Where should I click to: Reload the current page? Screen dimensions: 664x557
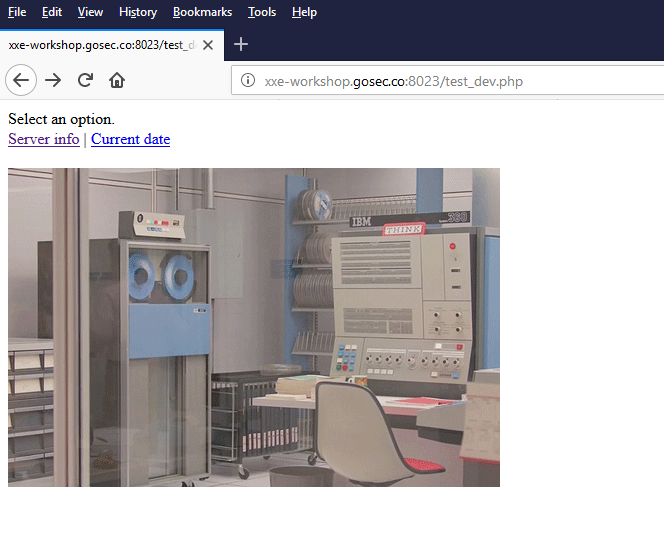85,81
